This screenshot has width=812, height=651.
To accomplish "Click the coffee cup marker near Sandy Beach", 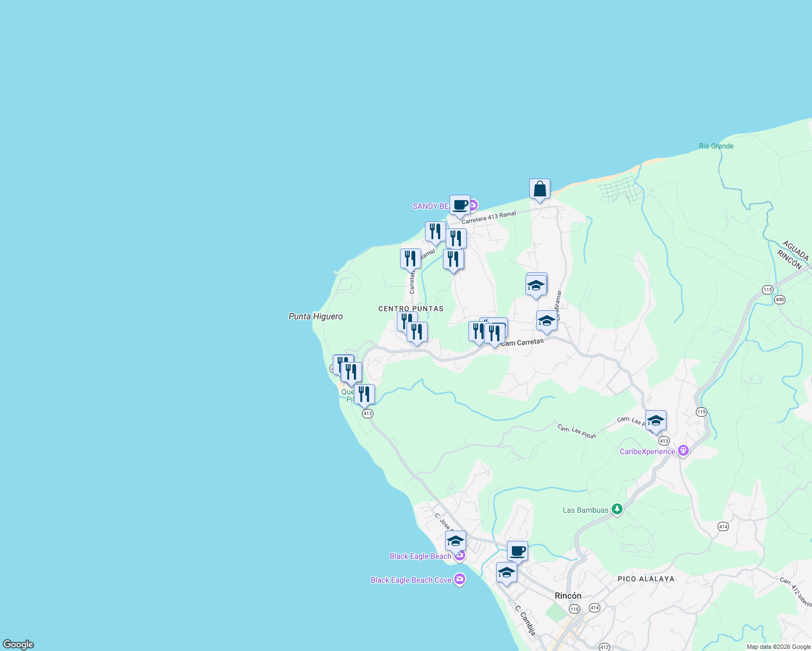I will [x=459, y=206].
